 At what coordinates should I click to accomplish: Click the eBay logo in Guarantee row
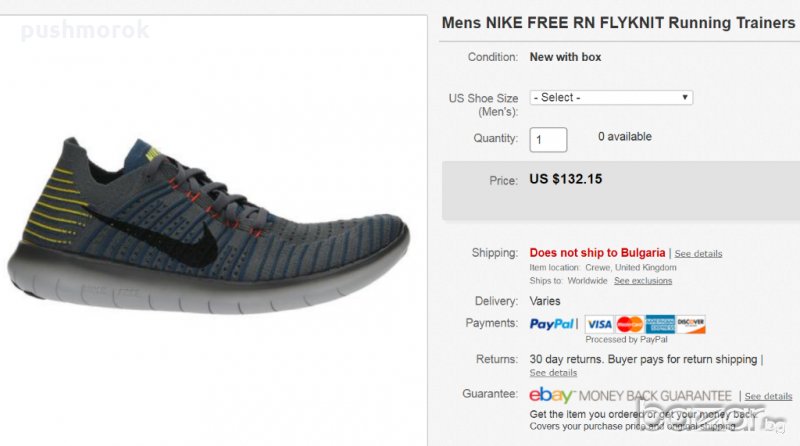point(551,395)
